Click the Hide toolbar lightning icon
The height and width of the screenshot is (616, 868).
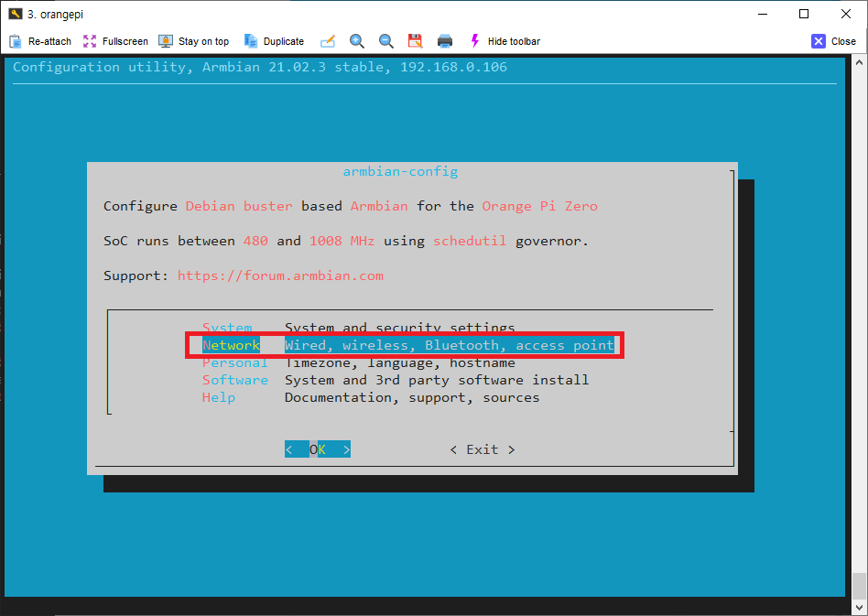pyautogui.click(x=474, y=41)
